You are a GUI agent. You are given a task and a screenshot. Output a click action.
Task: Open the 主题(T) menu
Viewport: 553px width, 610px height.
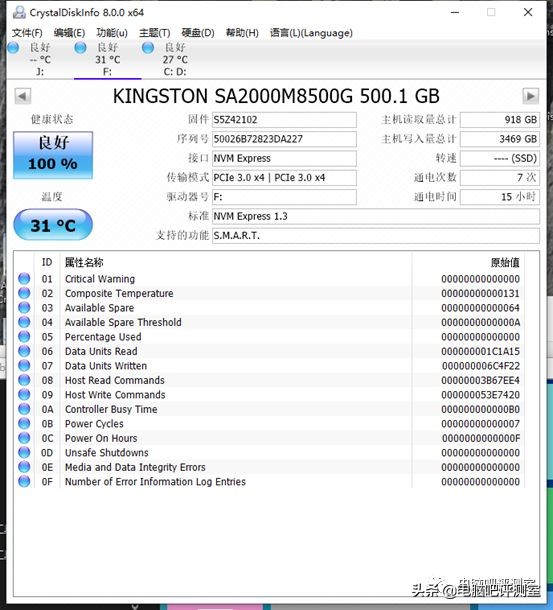point(154,33)
